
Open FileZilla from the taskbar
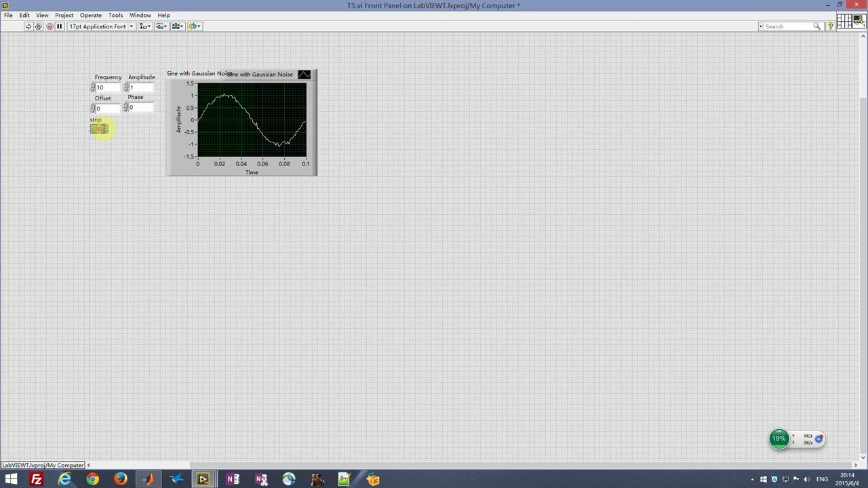tap(37, 480)
